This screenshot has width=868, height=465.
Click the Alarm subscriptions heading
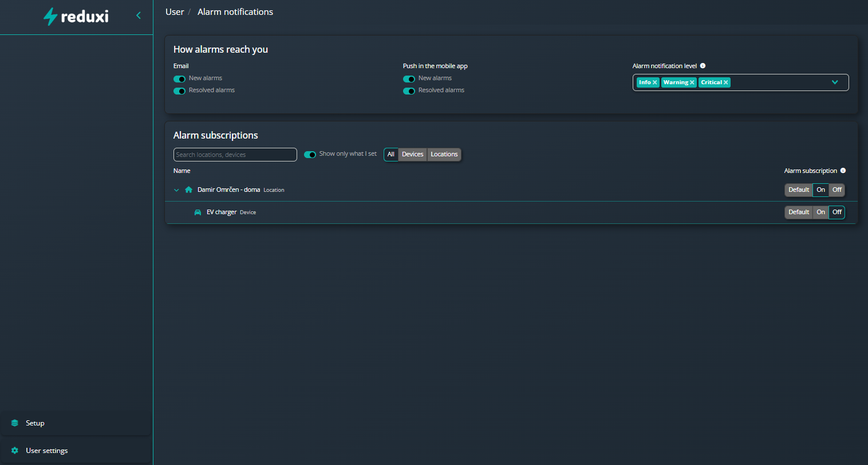216,135
